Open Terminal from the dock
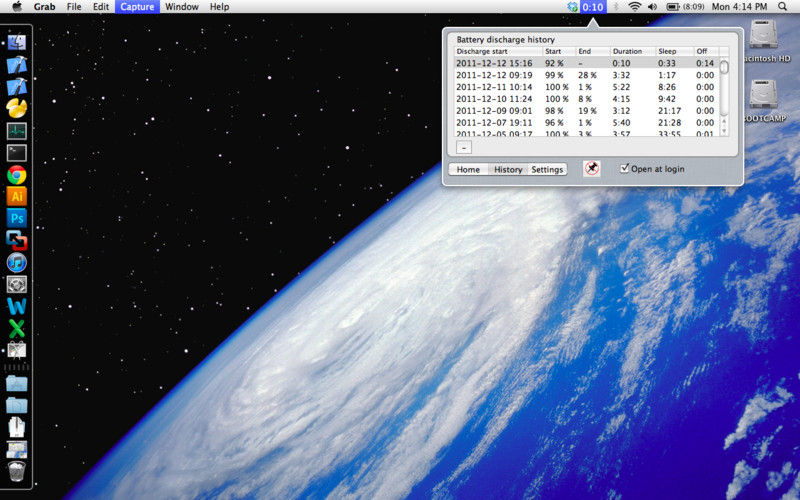 (17, 153)
